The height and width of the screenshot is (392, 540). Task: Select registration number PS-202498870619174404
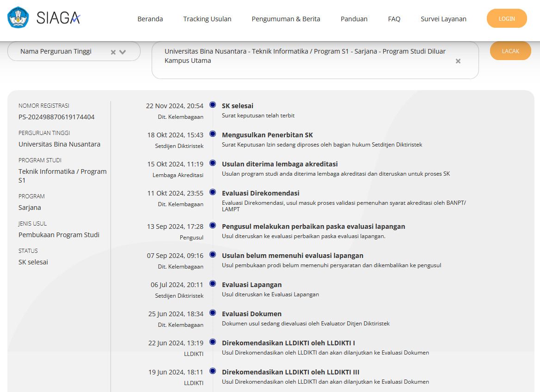coord(56,117)
